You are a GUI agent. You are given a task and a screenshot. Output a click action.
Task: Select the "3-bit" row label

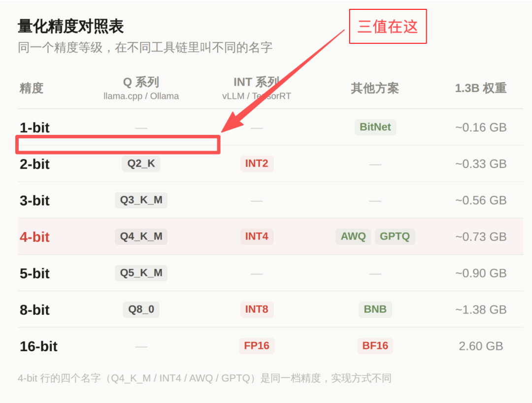[x=34, y=201]
